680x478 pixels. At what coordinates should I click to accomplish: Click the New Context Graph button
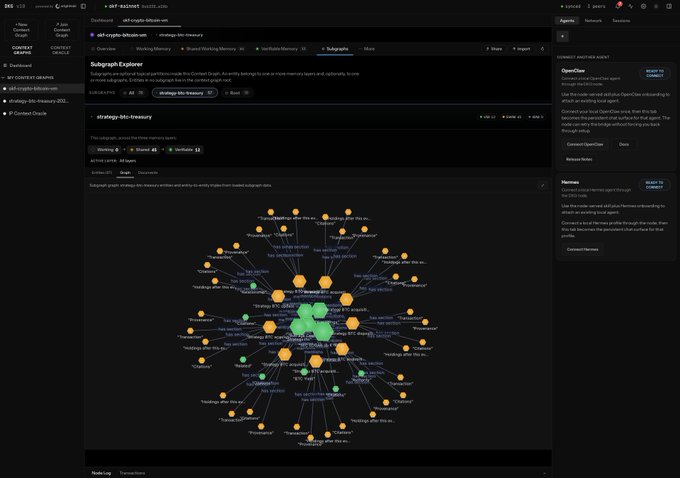(21, 30)
